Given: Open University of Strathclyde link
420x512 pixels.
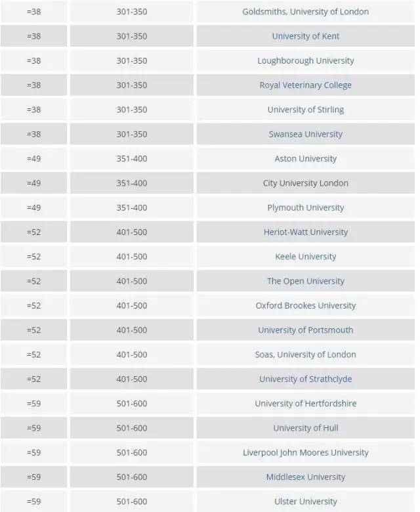Looking at the screenshot, I should coord(305,379).
